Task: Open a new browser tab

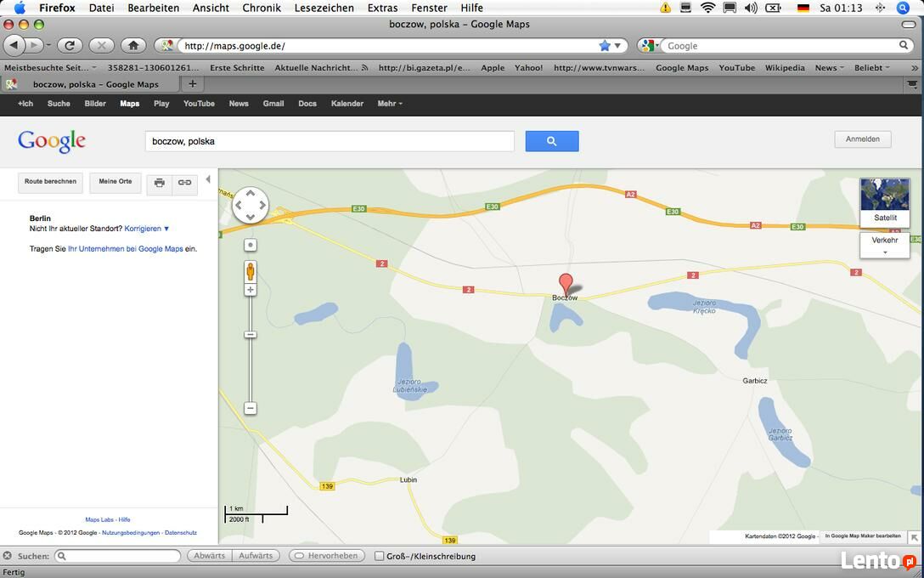Action: pos(192,84)
